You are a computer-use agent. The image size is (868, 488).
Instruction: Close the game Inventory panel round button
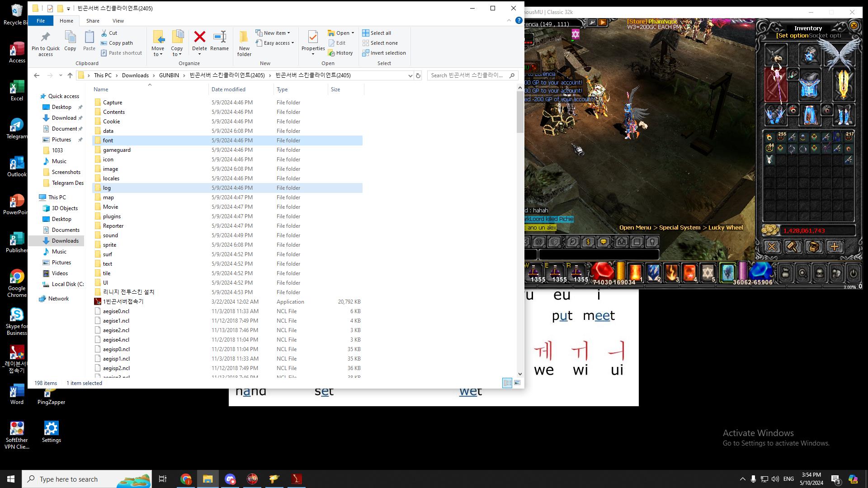[x=854, y=26]
